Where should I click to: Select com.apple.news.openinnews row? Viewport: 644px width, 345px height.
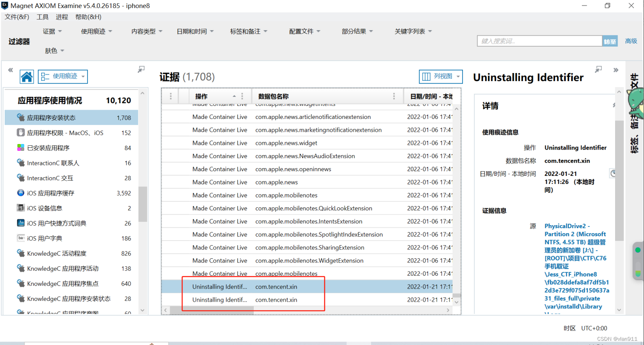click(x=307, y=169)
